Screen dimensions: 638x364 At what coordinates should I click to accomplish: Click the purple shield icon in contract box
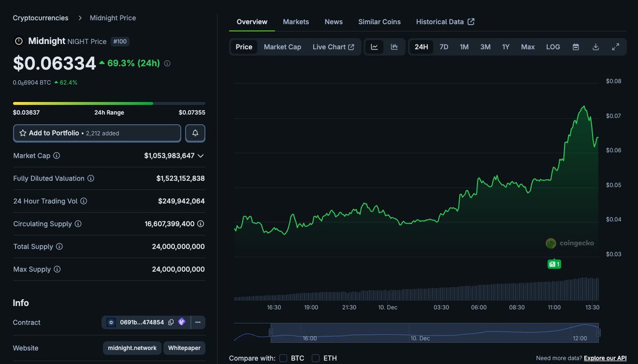click(x=182, y=323)
